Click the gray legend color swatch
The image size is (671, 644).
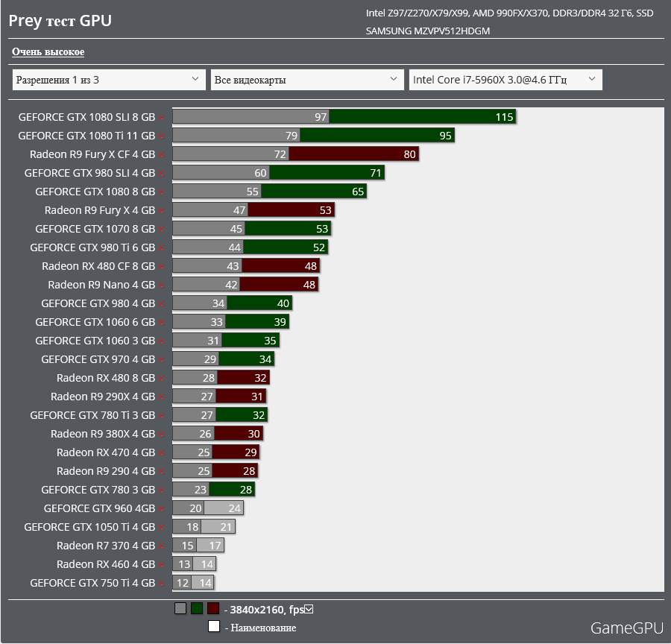tap(180, 609)
